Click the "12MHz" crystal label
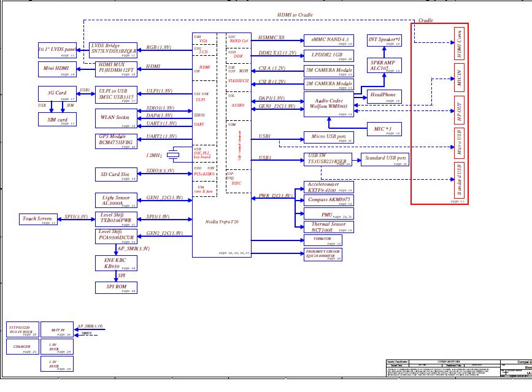 point(155,155)
